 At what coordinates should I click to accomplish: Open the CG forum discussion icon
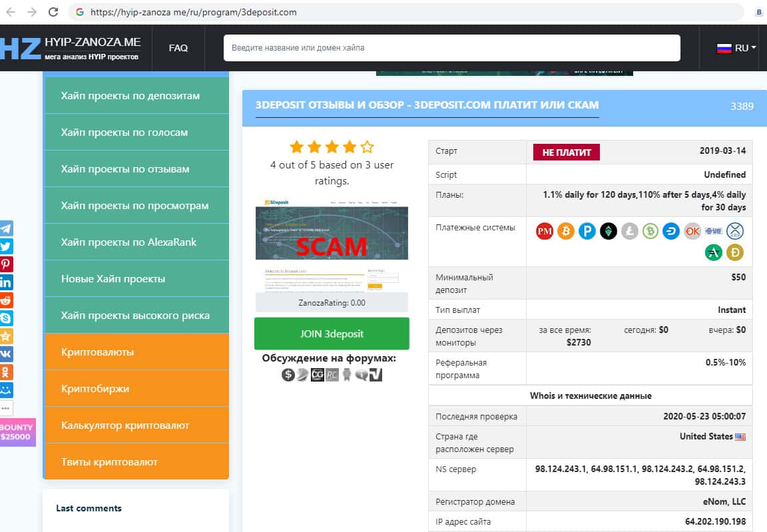tap(318, 375)
